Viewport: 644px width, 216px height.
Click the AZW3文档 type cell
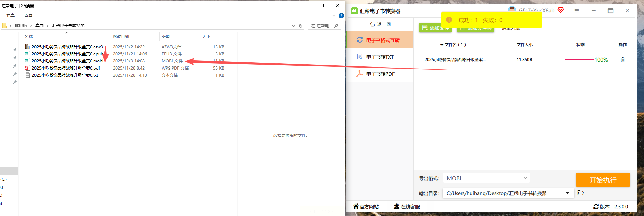pos(171,47)
